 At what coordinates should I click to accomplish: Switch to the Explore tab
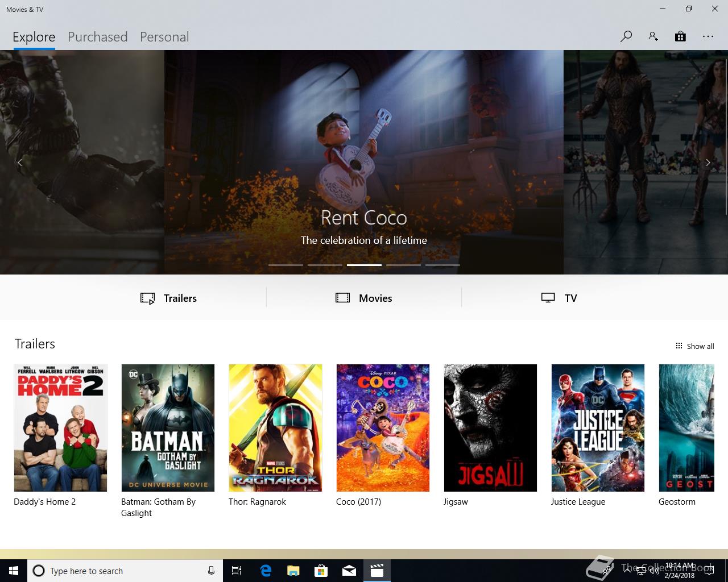(x=34, y=37)
